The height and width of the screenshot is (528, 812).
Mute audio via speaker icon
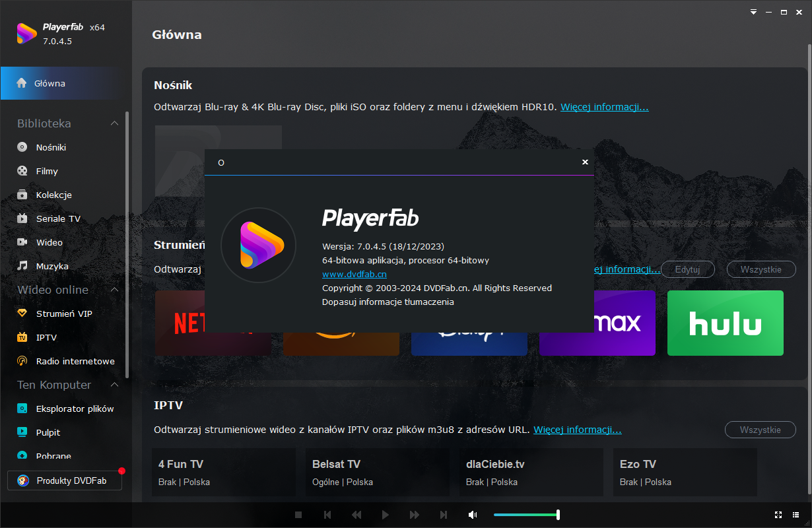[x=473, y=515]
